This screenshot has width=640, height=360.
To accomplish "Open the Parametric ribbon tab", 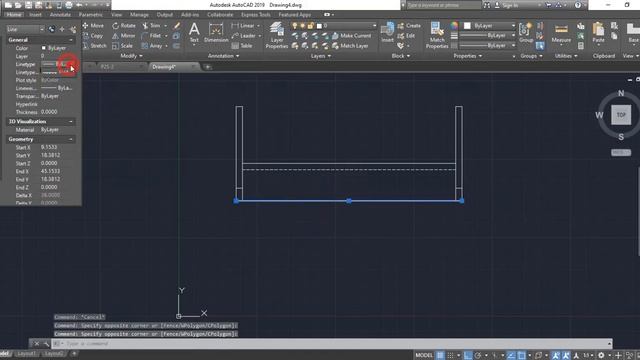I will pos(91,15).
